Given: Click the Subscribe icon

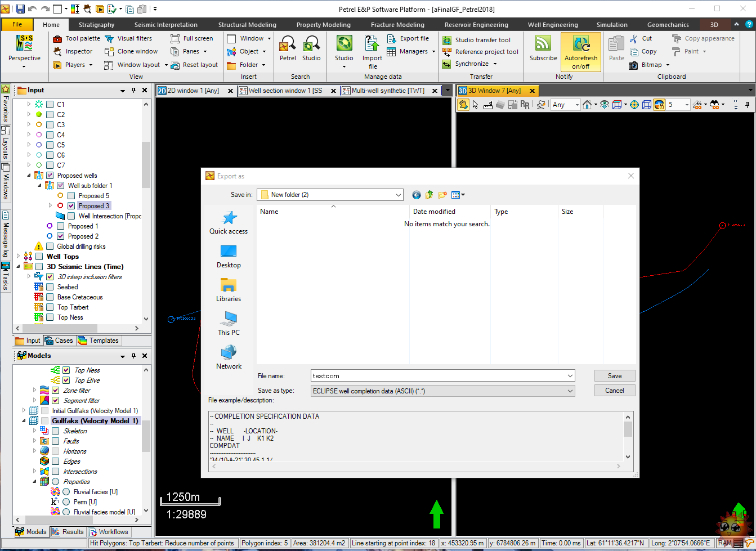Looking at the screenshot, I should [x=543, y=44].
